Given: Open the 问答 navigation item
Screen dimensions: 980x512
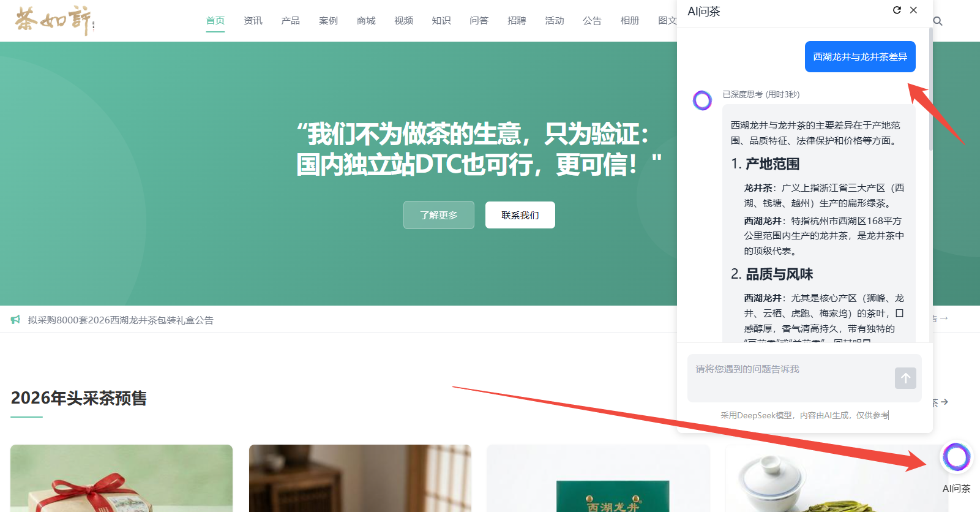Looking at the screenshot, I should 479,21.
